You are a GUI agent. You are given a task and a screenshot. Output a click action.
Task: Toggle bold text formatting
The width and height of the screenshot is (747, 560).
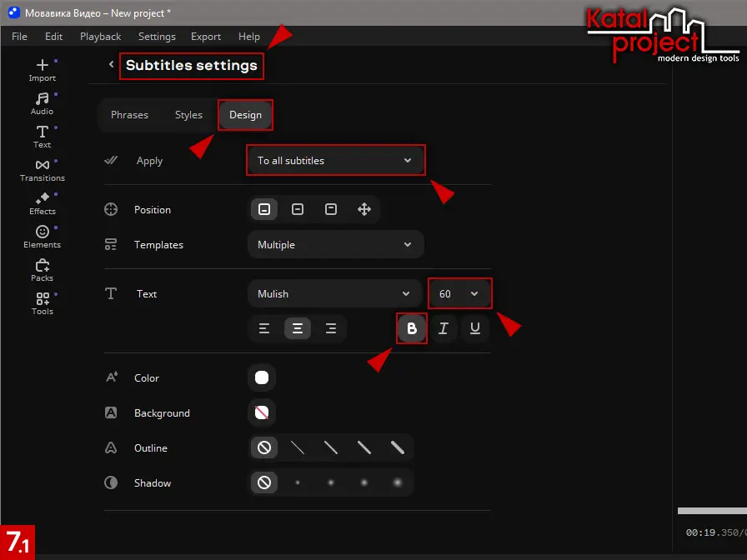[411, 329]
